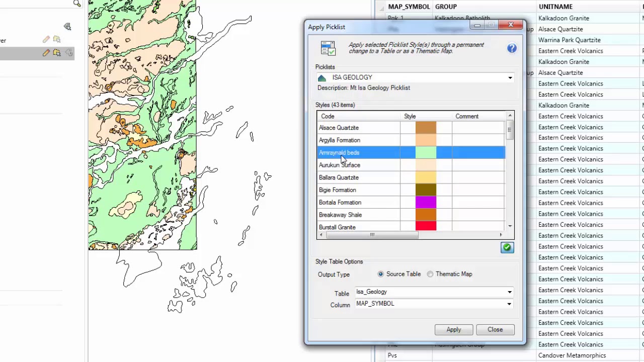Click the Amraynald beds green style swatch
The height and width of the screenshot is (362, 644).
(426, 152)
